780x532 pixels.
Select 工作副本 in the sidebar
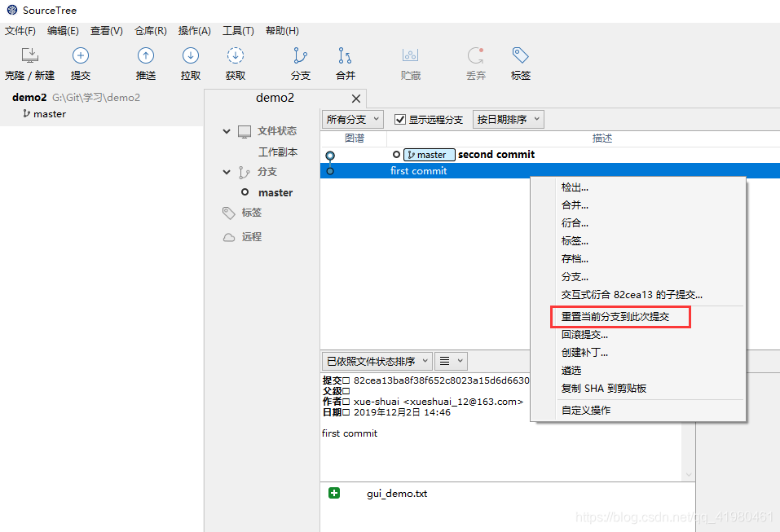point(278,152)
